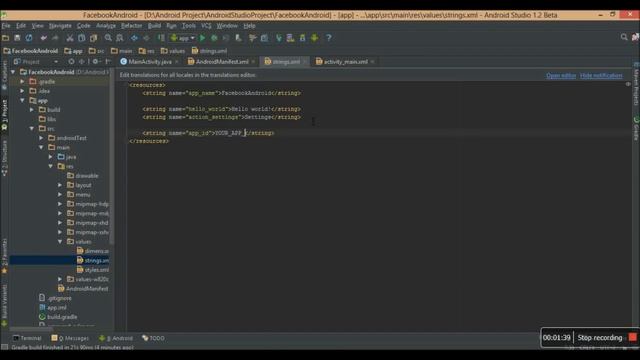
Task: Click the Paste toolbar icon
Action: (x=93, y=38)
